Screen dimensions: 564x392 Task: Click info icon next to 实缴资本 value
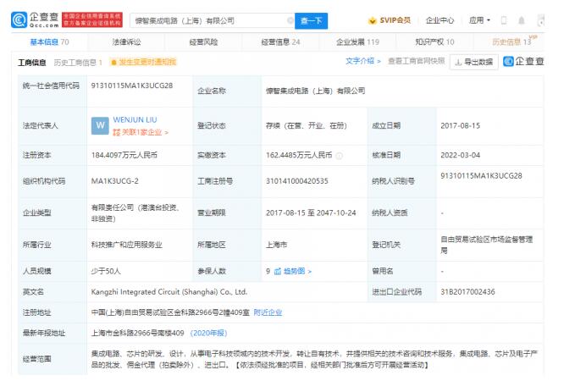[x=339, y=156]
